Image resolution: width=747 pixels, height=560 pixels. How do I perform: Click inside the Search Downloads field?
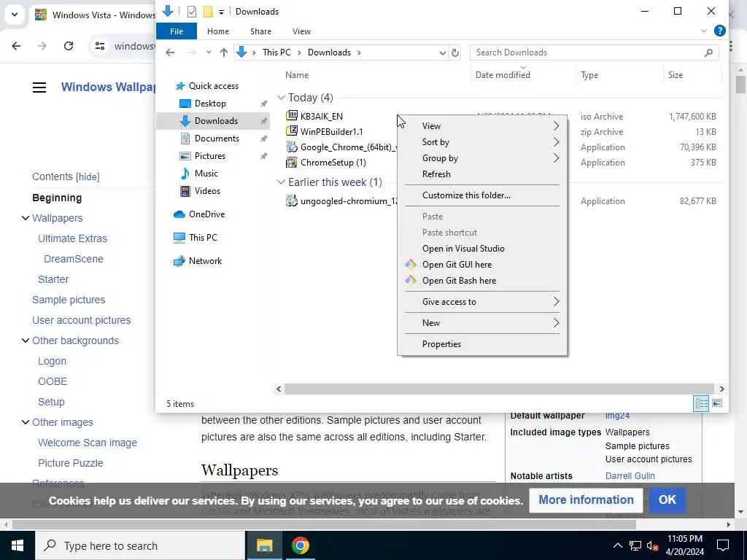[x=594, y=52]
